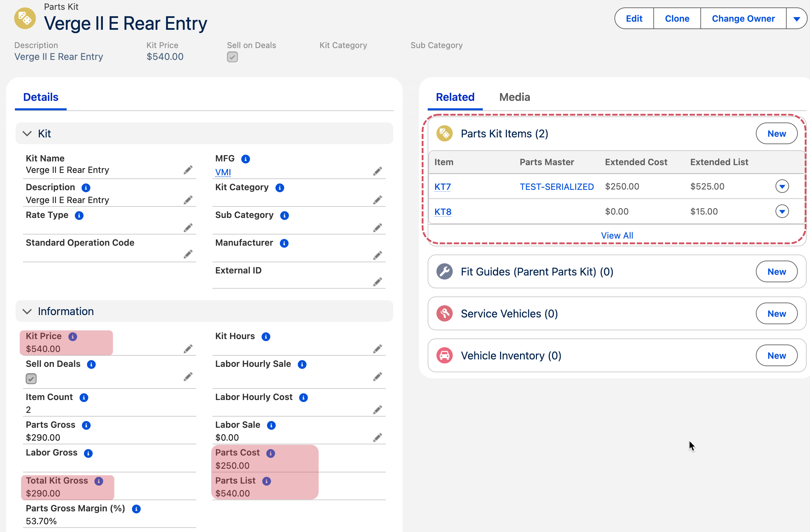This screenshot has height=532, width=810.
Task: Click the MFG info icon
Action: tap(245, 159)
